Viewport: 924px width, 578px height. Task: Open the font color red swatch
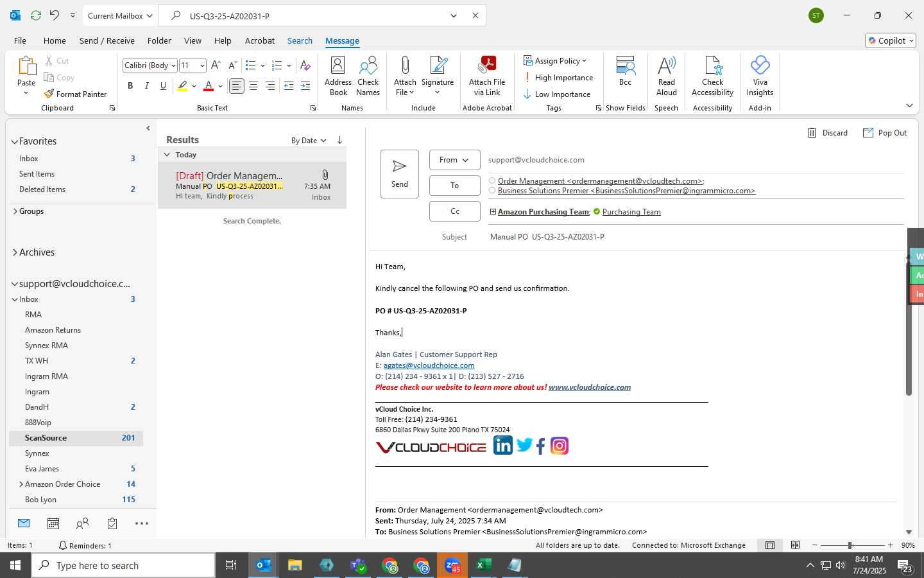(208, 86)
